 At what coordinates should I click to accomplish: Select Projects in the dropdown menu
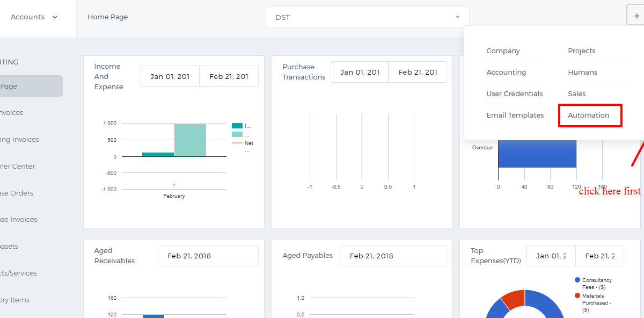[x=582, y=51]
